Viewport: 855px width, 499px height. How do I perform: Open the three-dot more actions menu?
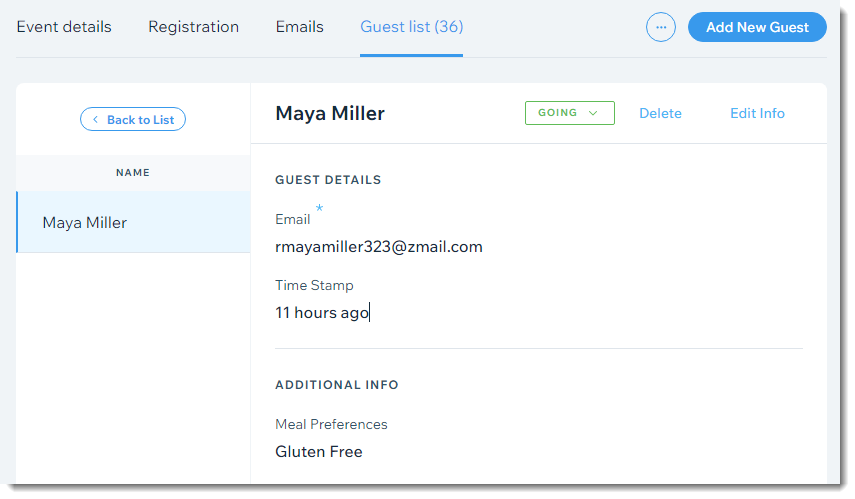(x=661, y=27)
